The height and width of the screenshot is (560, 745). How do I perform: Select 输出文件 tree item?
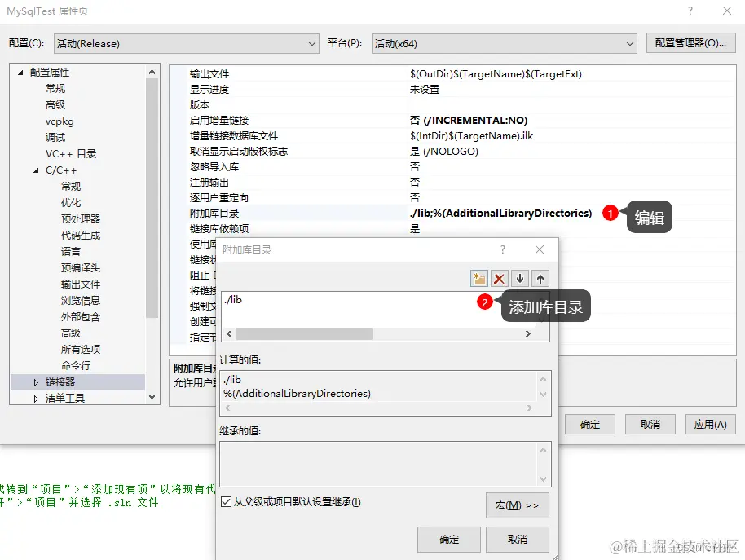(x=81, y=284)
